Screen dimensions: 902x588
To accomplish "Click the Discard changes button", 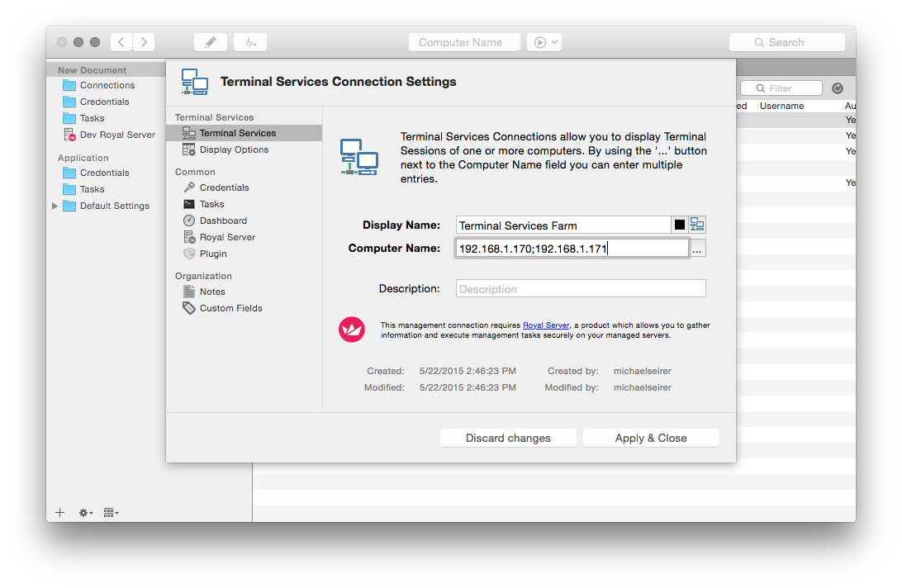I will [508, 438].
